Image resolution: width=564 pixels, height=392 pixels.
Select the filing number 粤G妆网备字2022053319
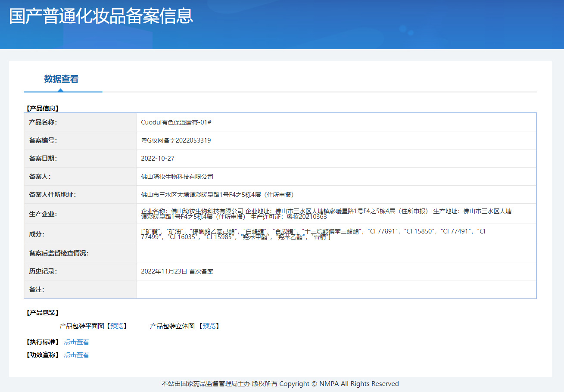[176, 140]
